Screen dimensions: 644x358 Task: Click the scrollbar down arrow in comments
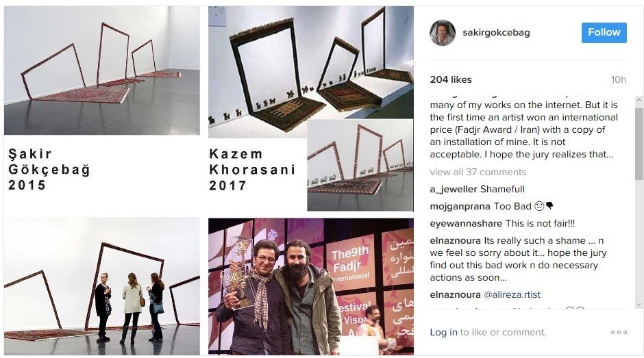(639, 305)
